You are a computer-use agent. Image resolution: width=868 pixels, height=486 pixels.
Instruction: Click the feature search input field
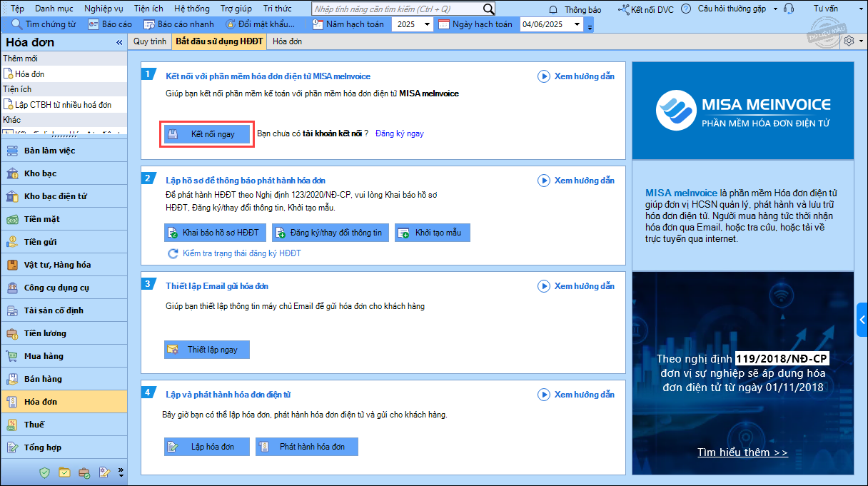click(x=398, y=9)
